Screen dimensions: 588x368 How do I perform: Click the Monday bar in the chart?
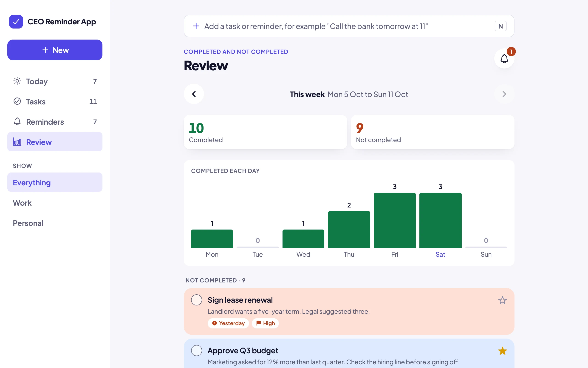coord(212,239)
